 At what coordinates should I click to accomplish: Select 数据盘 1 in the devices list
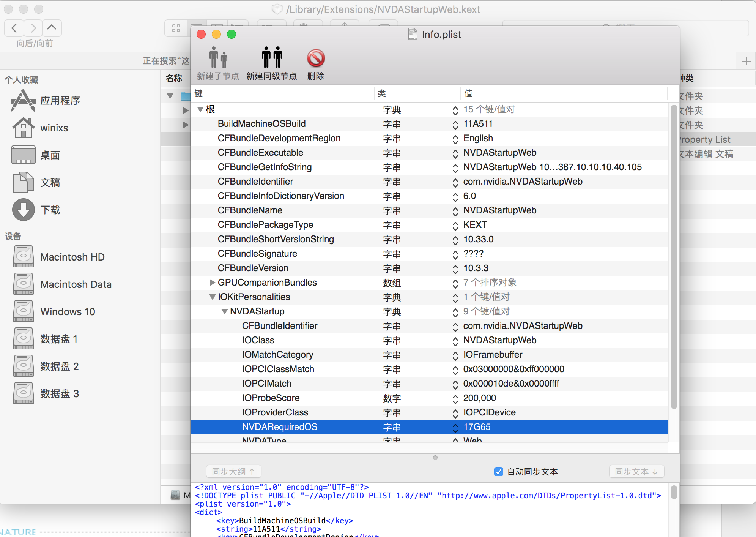coord(59,339)
